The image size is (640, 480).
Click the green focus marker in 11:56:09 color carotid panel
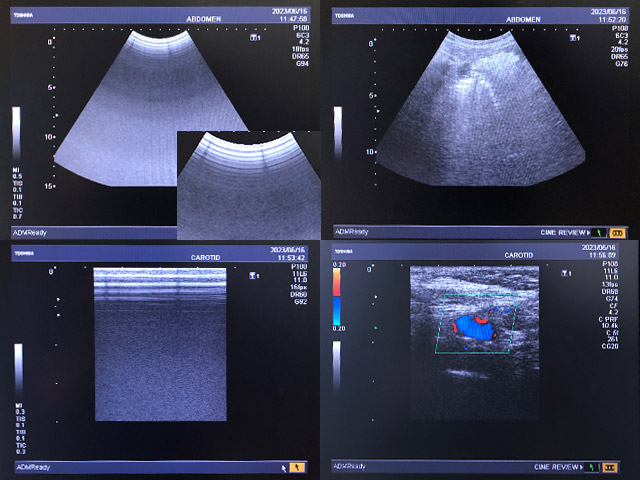pos(376,328)
